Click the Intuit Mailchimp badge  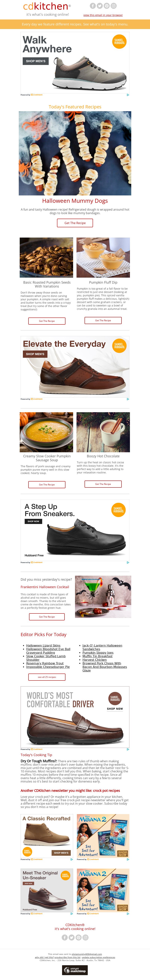[x=75, y=970]
